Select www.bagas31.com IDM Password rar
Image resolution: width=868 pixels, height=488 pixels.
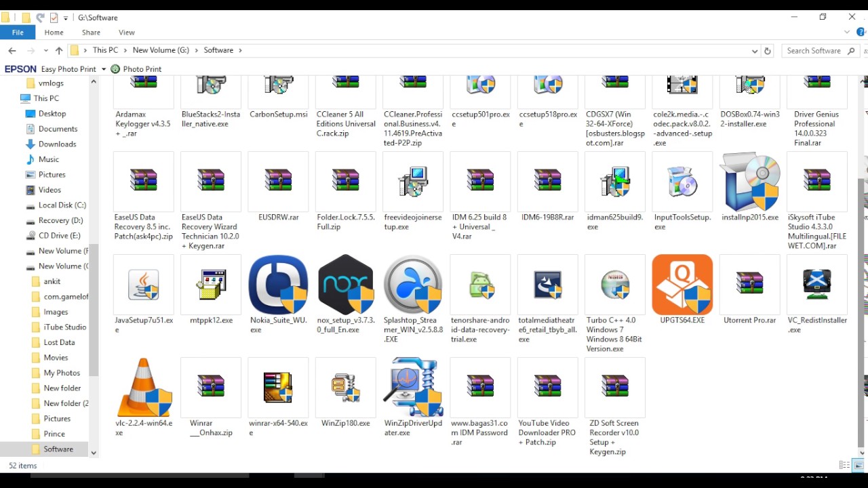pyautogui.click(x=480, y=386)
